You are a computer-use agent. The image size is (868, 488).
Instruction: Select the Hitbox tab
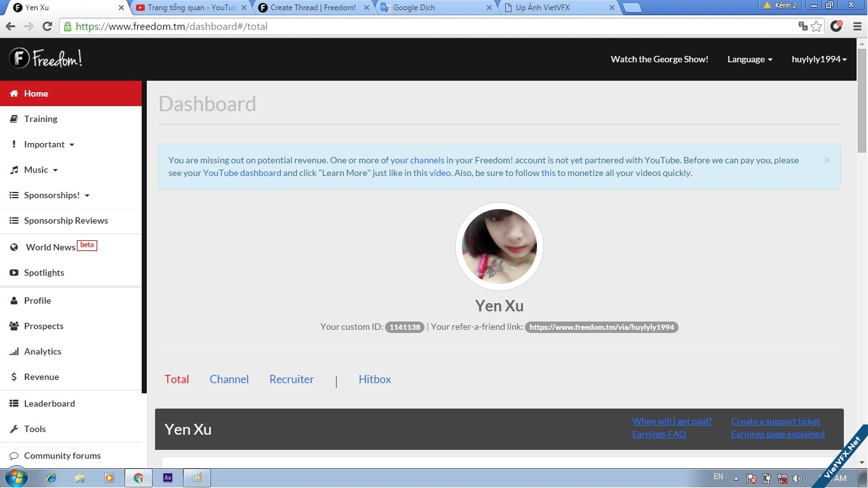(x=374, y=379)
